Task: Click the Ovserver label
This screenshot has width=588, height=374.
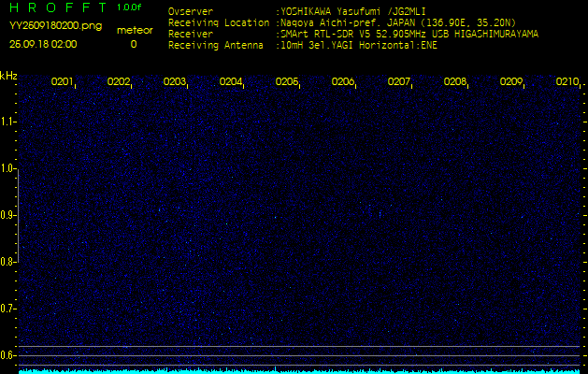Action: pos(191,11)
